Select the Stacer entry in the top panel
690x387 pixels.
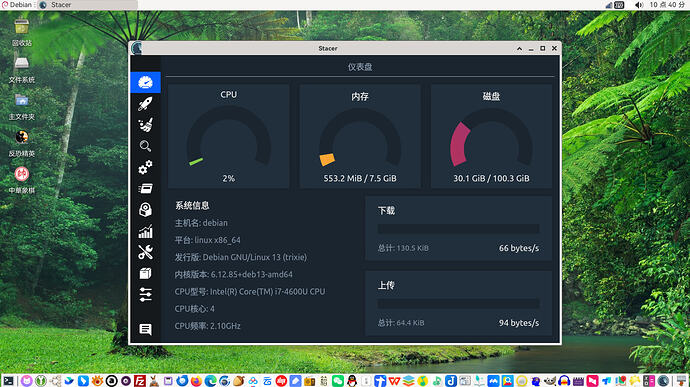(x=88, y=5)
